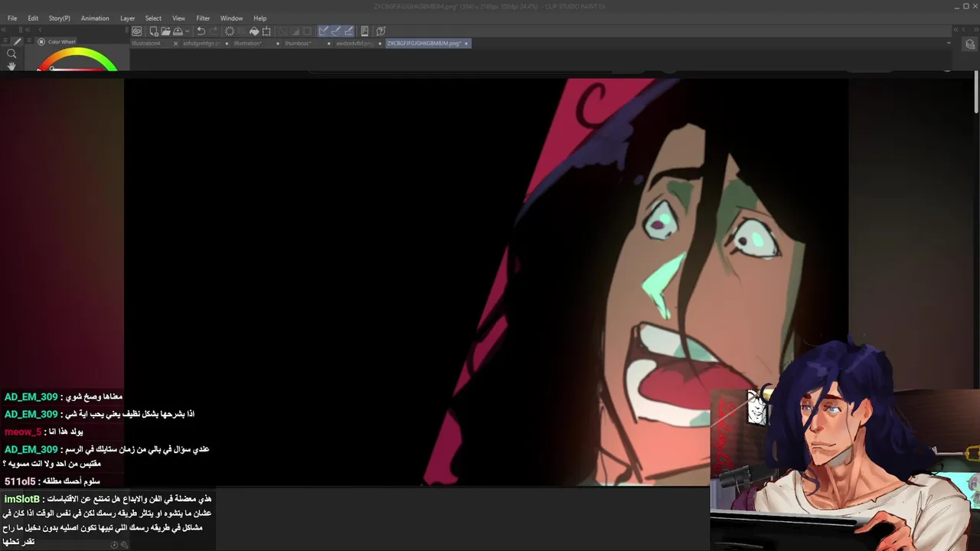Toggle Snap to Ruler

point(324,31)
